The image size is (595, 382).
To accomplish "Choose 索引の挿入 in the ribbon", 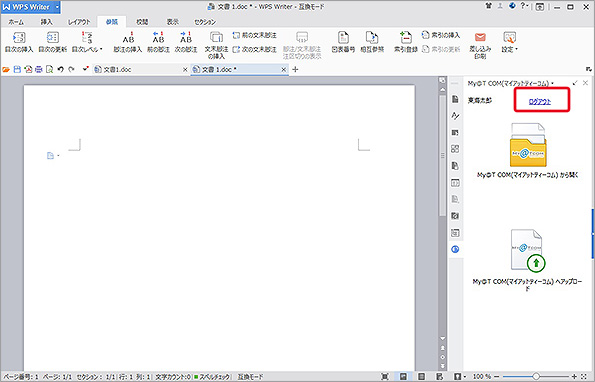I will coord(441,35).
